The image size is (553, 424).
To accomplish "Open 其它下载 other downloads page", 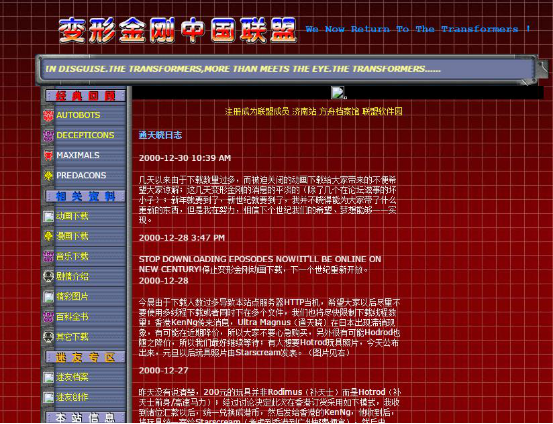I will click(72, 337).
